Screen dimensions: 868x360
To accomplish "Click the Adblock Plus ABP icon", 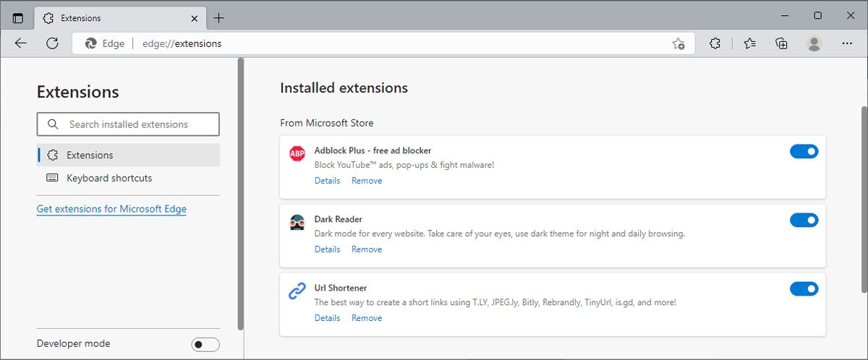I will pyautogui.click(x=297, y=153).
